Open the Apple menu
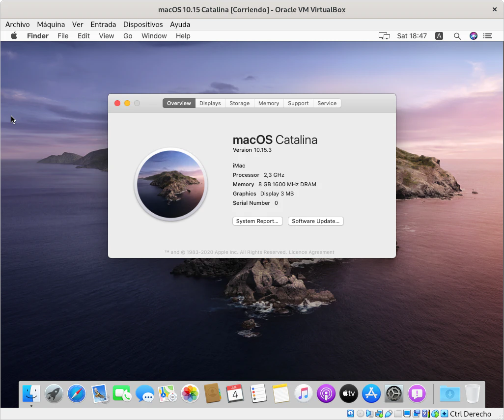This screenshot has width=504, height=420. [x=14, y=36]
